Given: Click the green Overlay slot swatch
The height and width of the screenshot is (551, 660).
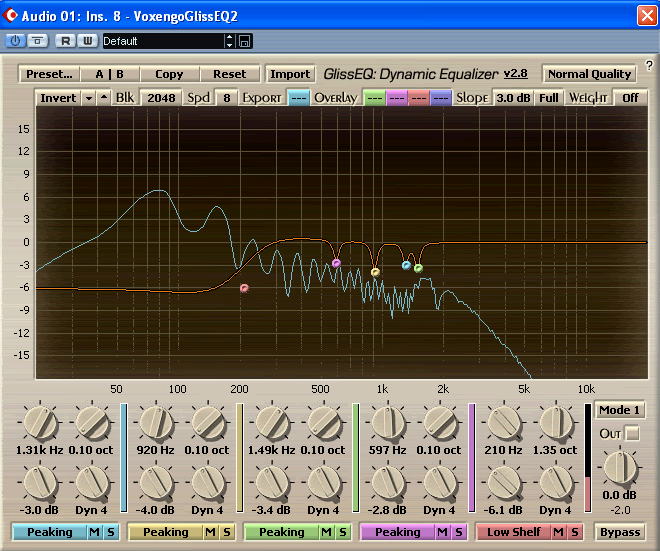Looking at the screenshot, I should pos(374,98).
